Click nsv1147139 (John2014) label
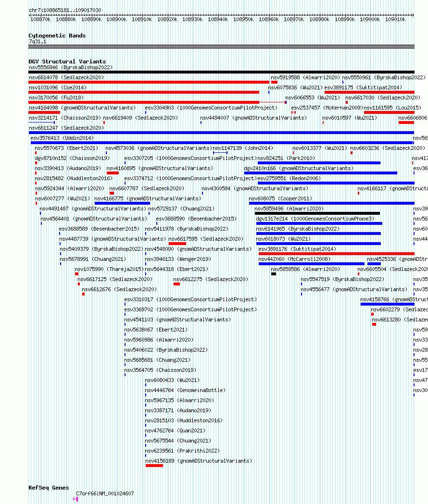This screenshot has width=428, height=504. click(x=243, y=148)
